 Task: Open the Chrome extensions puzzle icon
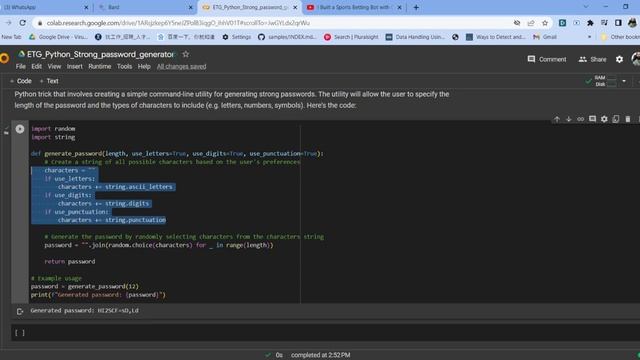[x=590, y=23]
